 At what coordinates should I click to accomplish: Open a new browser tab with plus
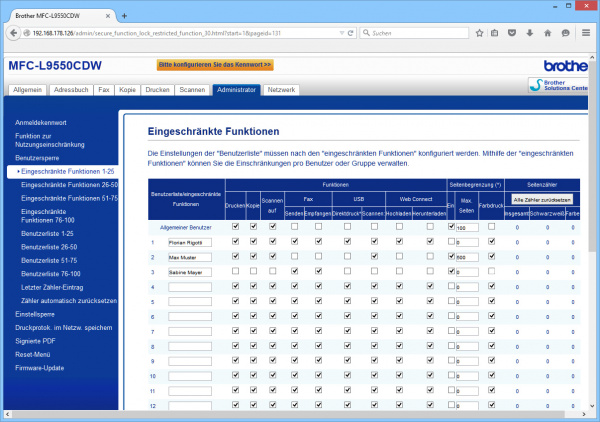tap(124, 16)
